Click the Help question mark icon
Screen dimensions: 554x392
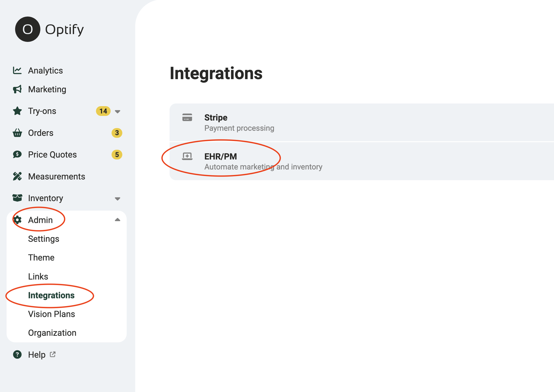click(17, 354)
